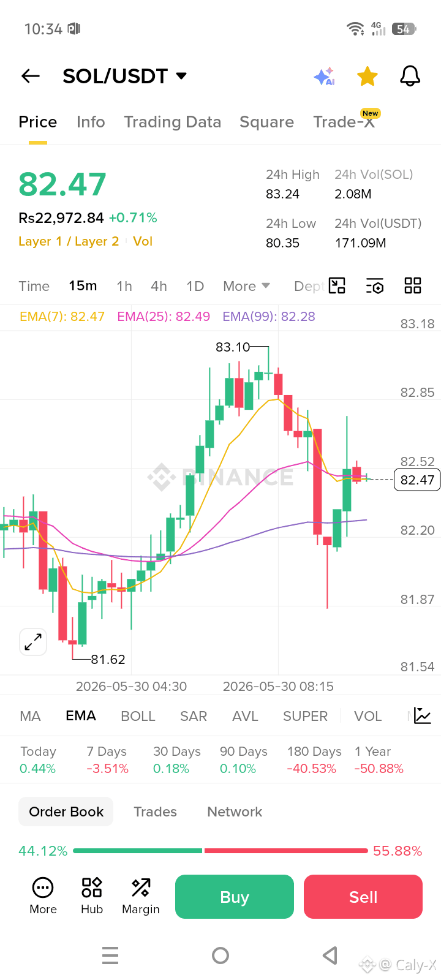The height and width of the screenshot is (980, 441).
Task: Tap the 30 Days 0.18% performance
Action: [x=176, y=760]
